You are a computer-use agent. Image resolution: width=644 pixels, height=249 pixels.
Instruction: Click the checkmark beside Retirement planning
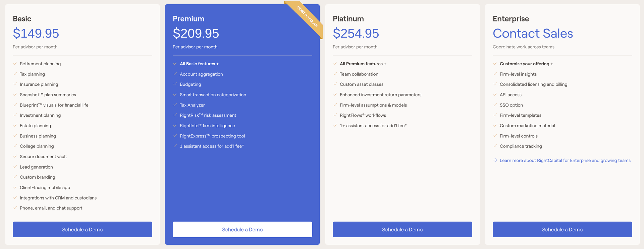tap(15, 64)
